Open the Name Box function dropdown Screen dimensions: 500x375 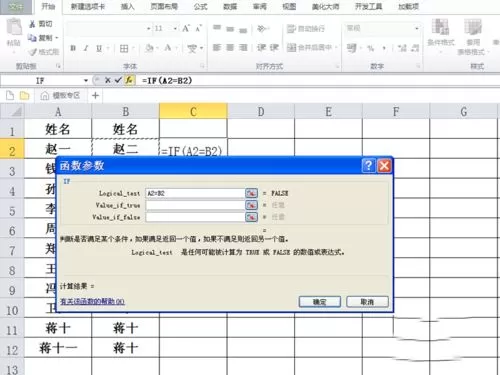click(86, 81)
